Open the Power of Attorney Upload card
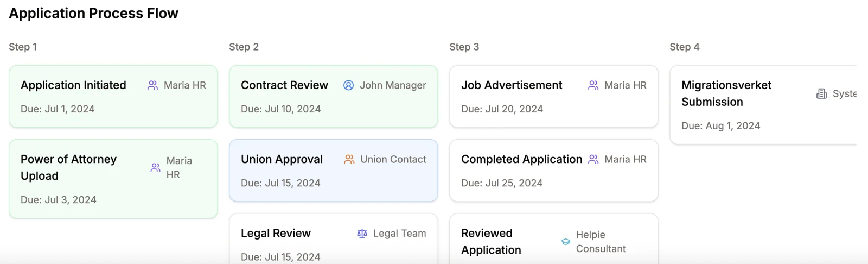This screenshot has width=868, height=264. (113, 179)
